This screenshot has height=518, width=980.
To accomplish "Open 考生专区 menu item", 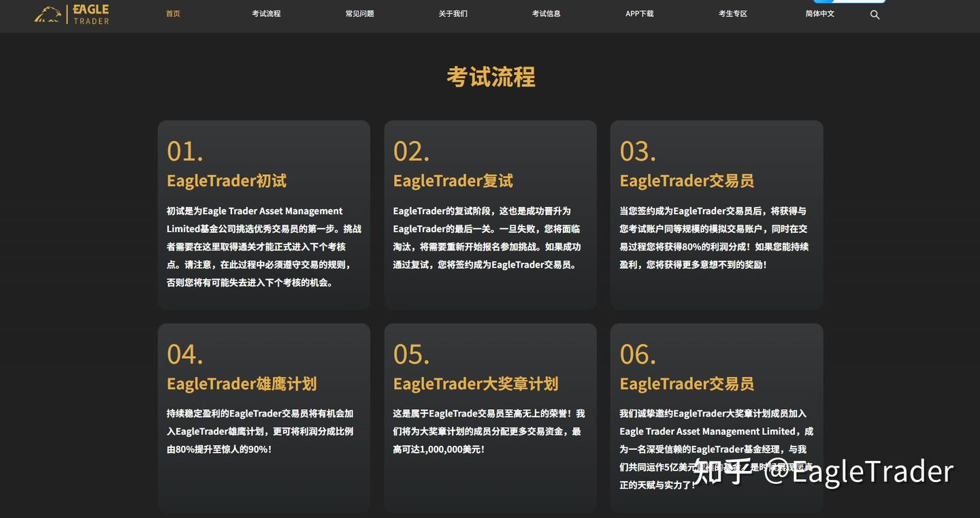I will (733, 14).
